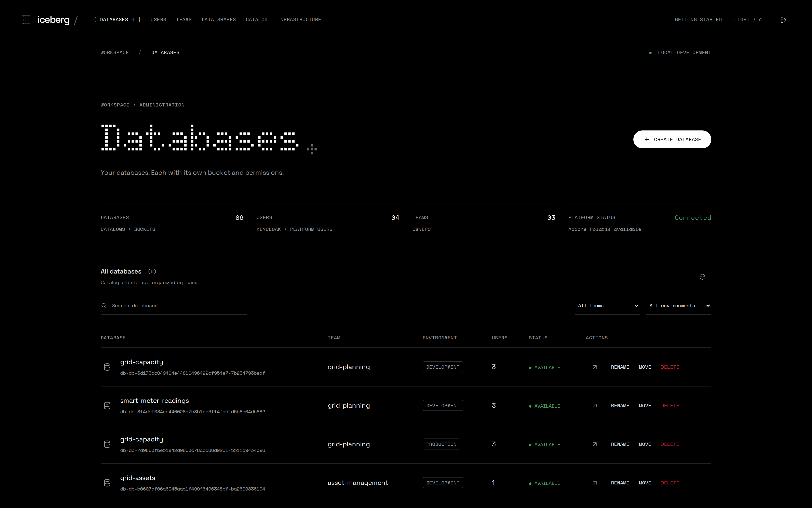This screenshot has height=508, width=812.
Task: Click the Environment column header
Action: tap(439, 338)
